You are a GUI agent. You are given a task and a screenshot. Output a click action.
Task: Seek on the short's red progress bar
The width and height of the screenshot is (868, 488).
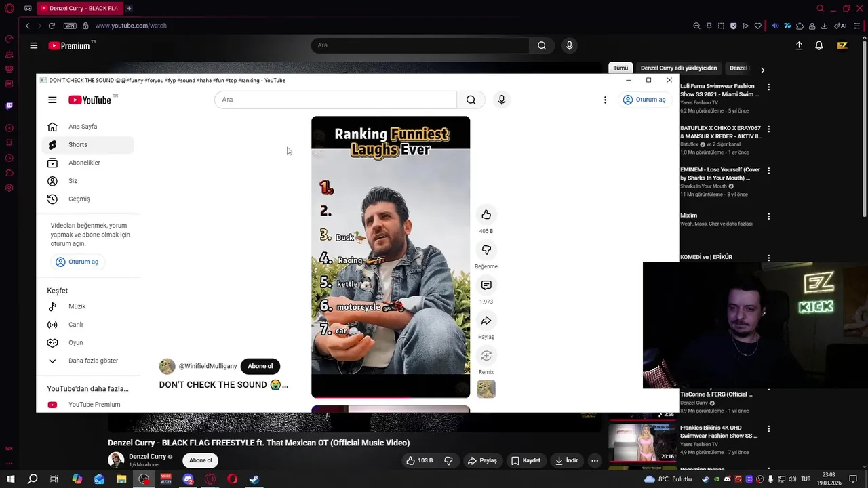click(391, 397)
